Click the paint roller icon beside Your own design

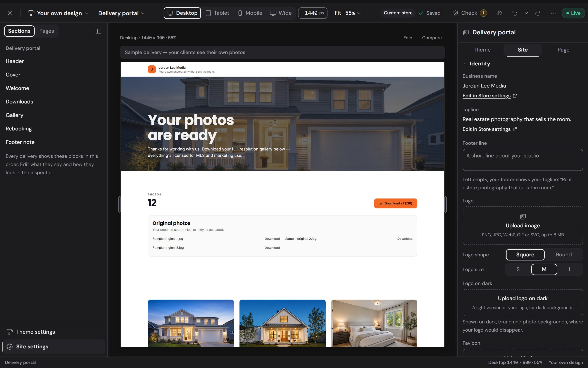[x=31, y=13]
